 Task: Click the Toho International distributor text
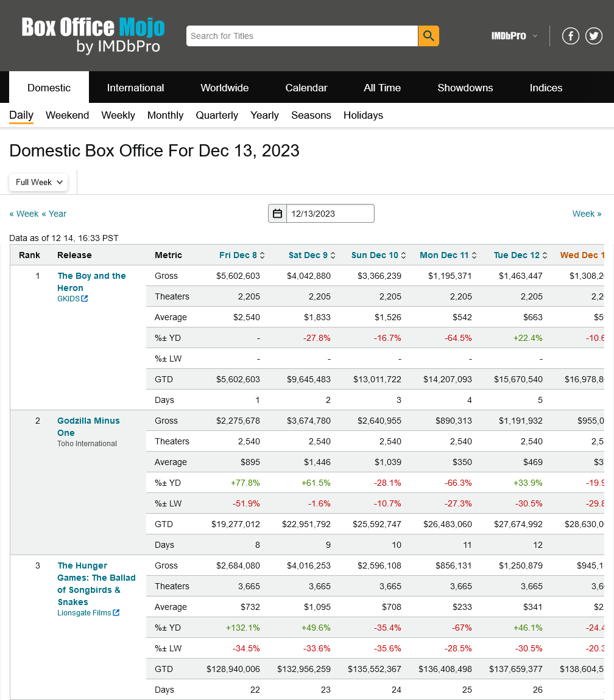click(x=87, y=444)
